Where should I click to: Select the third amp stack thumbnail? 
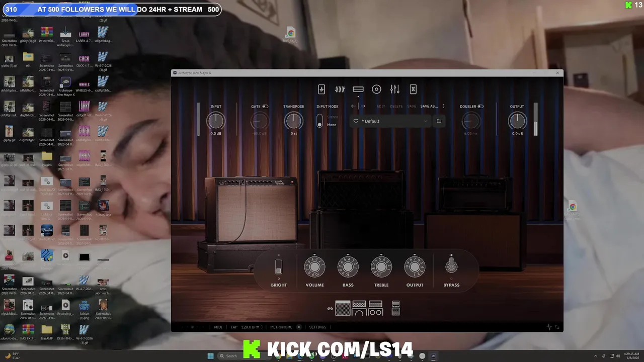[x=376, y=308]
